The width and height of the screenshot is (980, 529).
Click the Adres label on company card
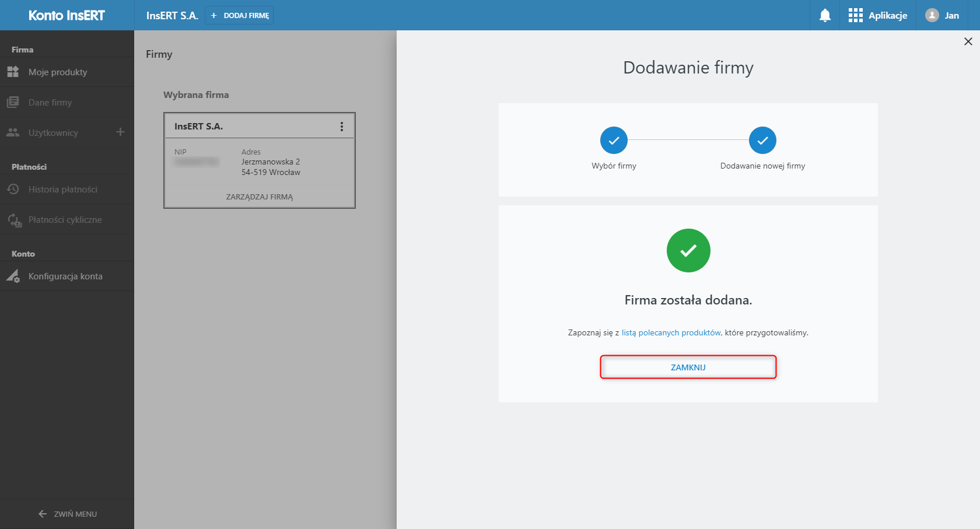coord(251,152)
